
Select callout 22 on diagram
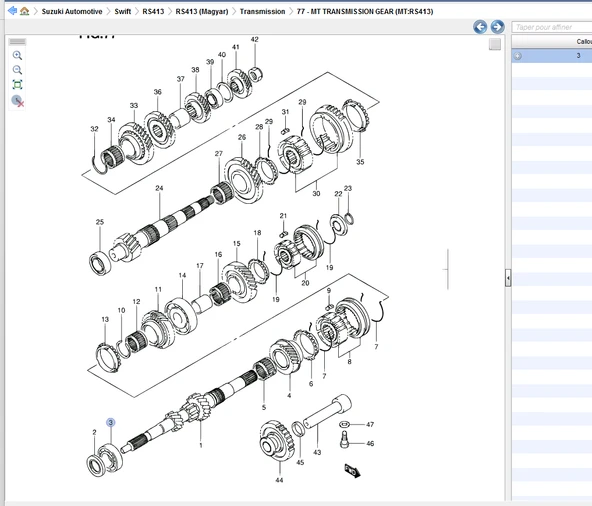pos(338,194)
